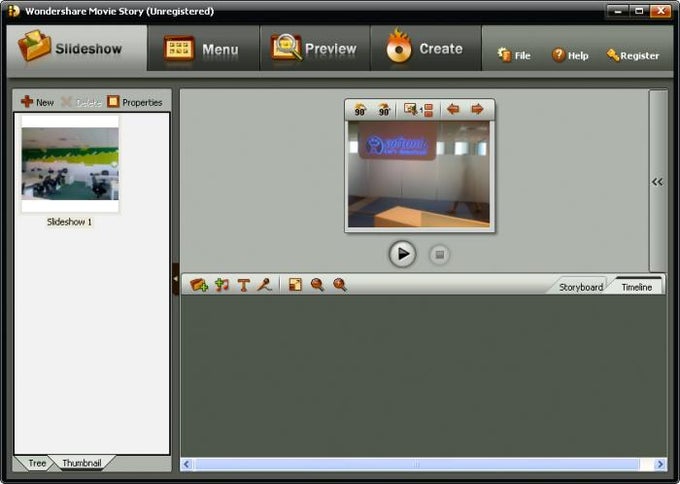680x484 pixels.
Task: Play the slideshow preview
Action: pyautogui.click(x=402, y=254)
